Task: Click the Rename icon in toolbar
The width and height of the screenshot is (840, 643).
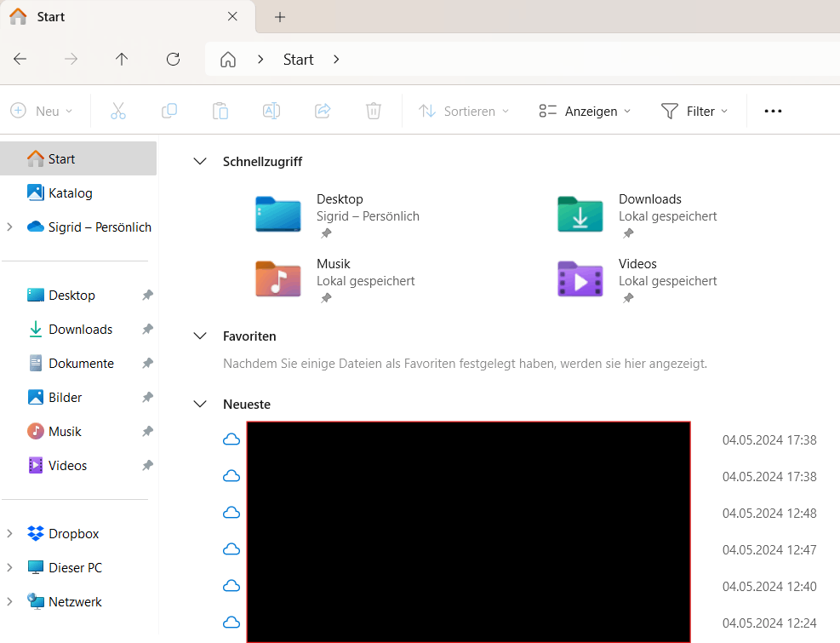Action: [271, 111]
